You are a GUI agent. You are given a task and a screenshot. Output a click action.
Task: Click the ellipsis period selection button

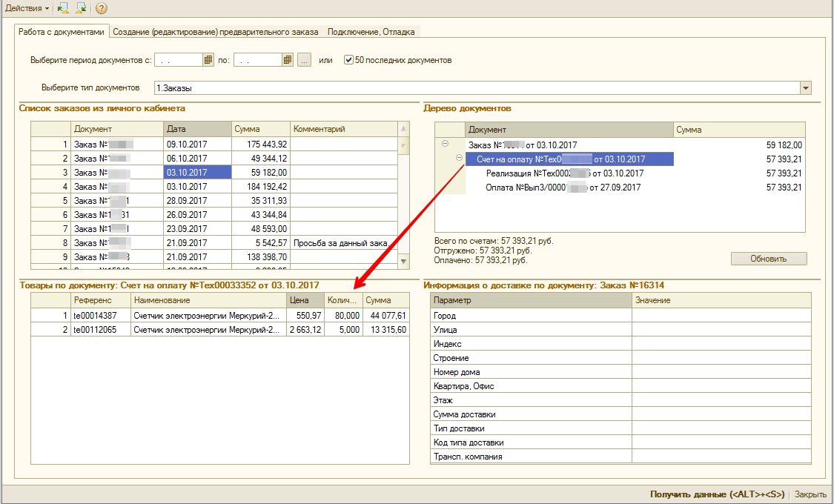tap(304, 60)
